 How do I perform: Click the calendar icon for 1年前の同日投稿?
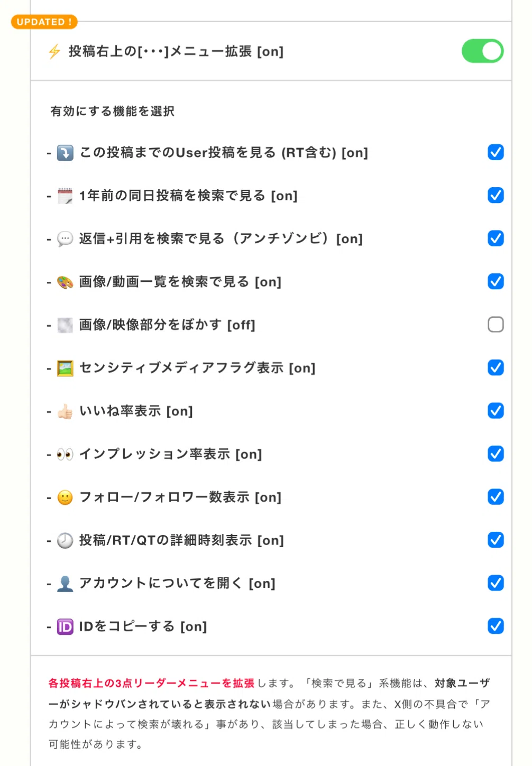65,196
